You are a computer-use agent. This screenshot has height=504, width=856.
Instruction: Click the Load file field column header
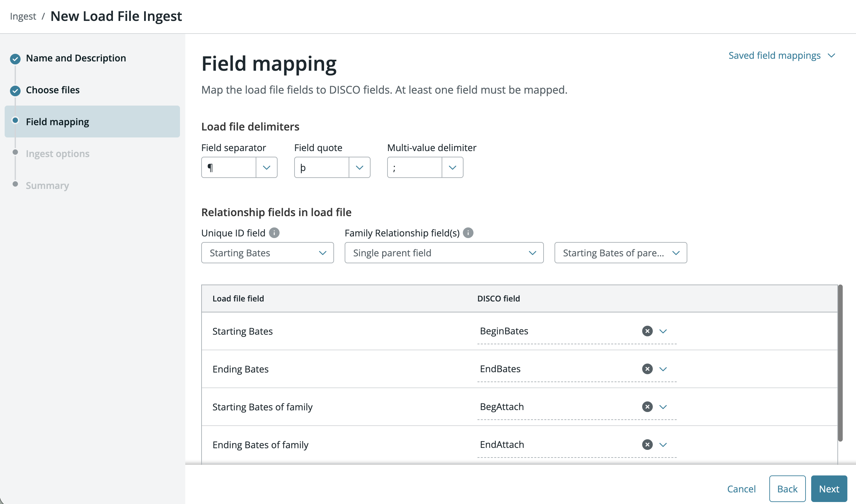(x=238, y=298)
